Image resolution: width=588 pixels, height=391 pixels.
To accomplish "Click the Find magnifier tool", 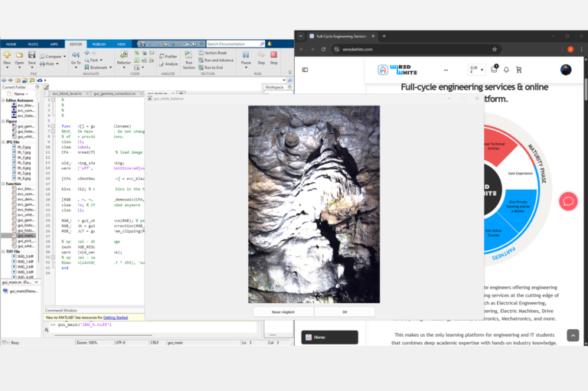I will [93, 60].
